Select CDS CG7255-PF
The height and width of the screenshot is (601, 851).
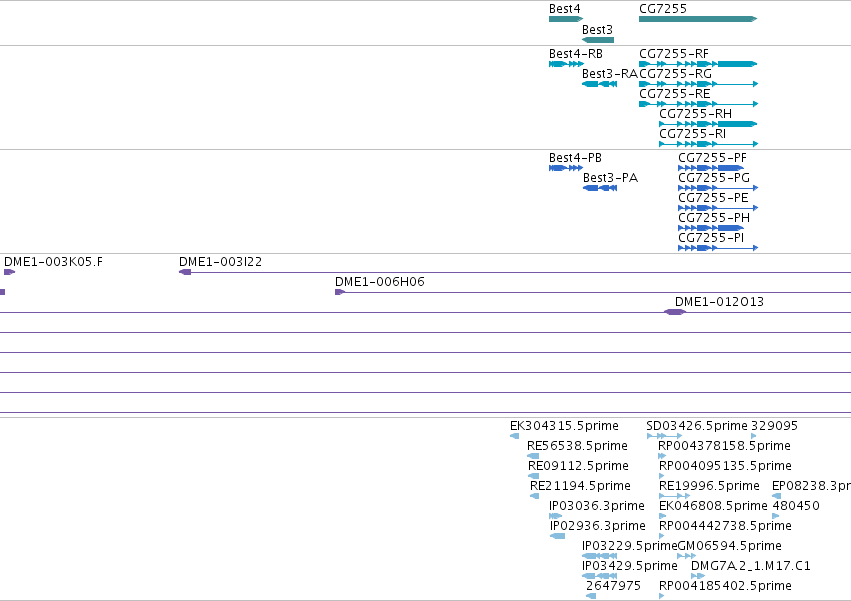711,168
